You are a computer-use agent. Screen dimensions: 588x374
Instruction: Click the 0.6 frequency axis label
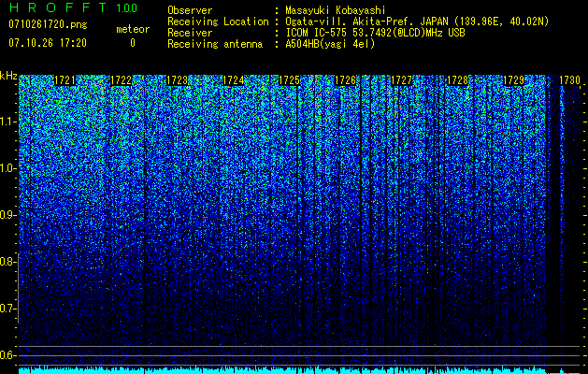(x=7, y=355)
